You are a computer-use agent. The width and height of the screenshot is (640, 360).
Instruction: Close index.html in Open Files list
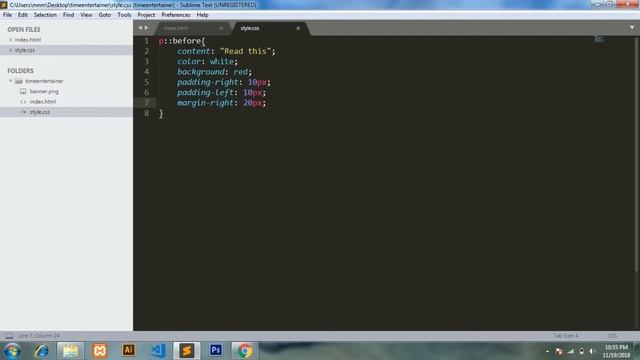coord(11,40)
